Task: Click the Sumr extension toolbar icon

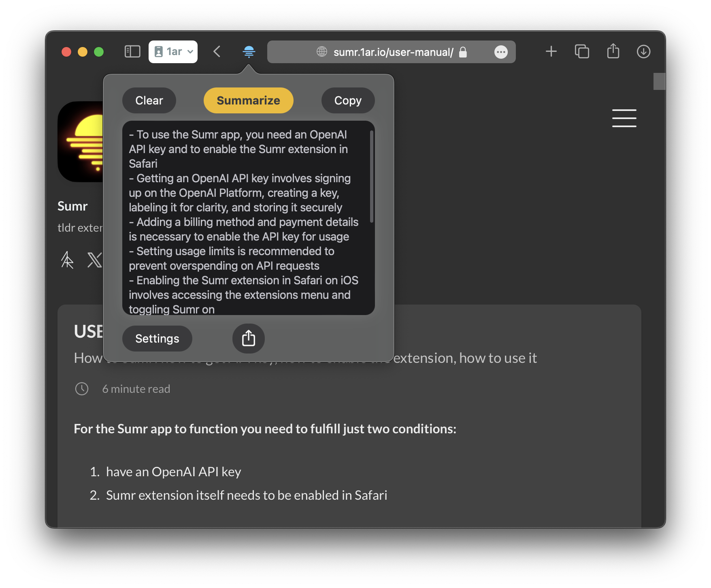Action: click(249, 51)
